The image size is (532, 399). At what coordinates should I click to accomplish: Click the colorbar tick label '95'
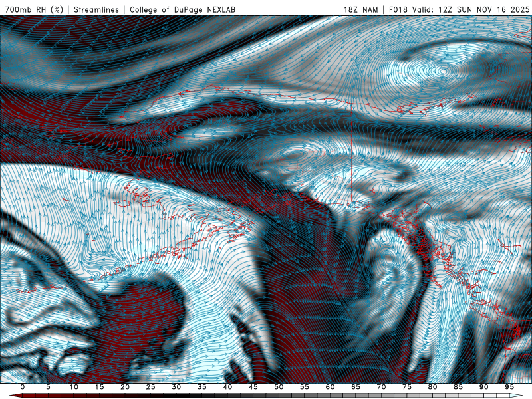point(509,387)
